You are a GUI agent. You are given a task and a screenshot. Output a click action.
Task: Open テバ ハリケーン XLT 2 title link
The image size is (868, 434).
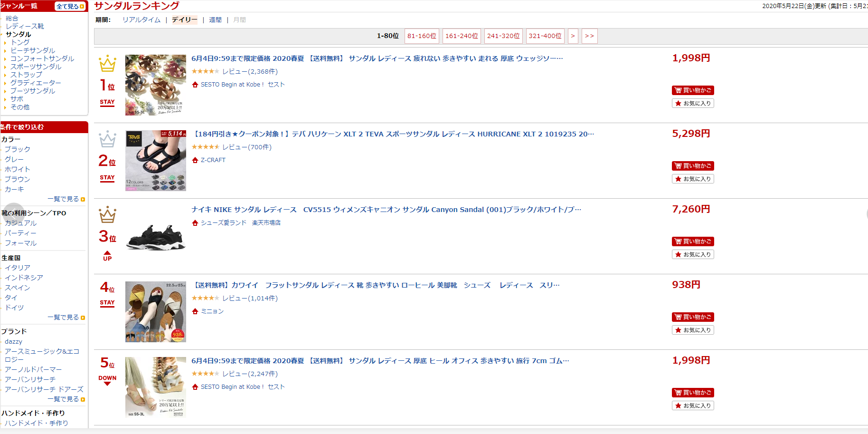(x=393, y=134)
